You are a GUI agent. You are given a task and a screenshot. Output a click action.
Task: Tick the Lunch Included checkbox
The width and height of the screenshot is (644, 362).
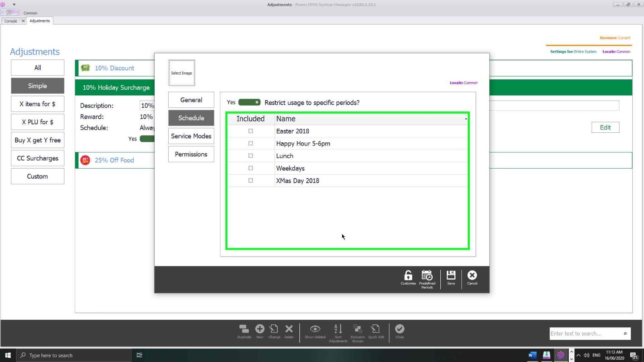point(251,156)
